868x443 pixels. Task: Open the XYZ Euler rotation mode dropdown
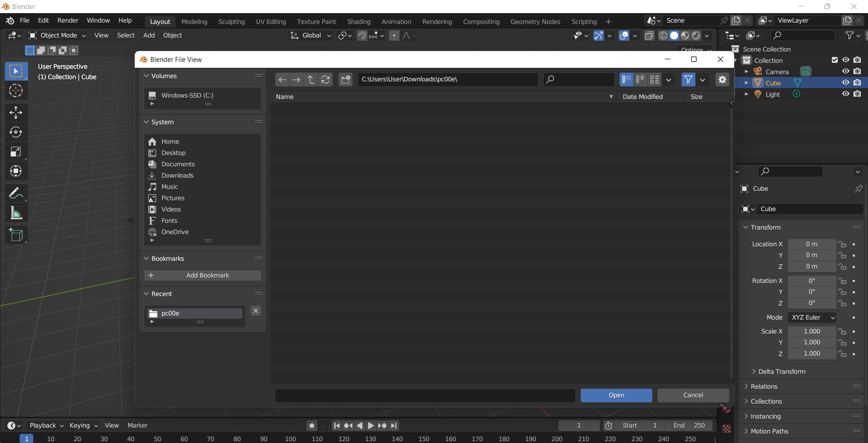point(812,317)
